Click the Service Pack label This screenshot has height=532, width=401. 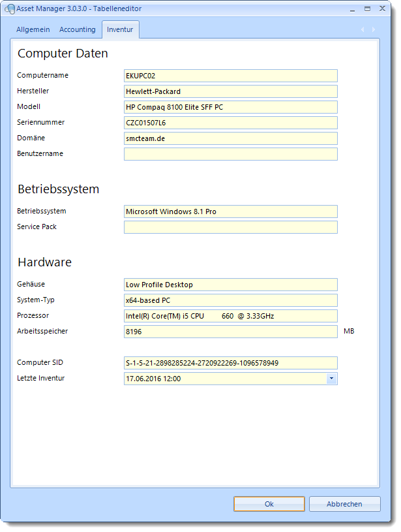coord(37,227)
